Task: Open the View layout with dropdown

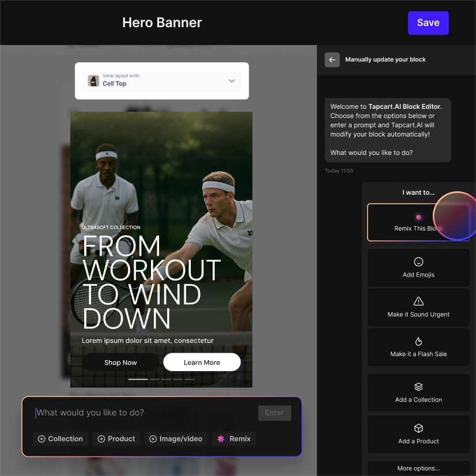Action: (162, 81)
